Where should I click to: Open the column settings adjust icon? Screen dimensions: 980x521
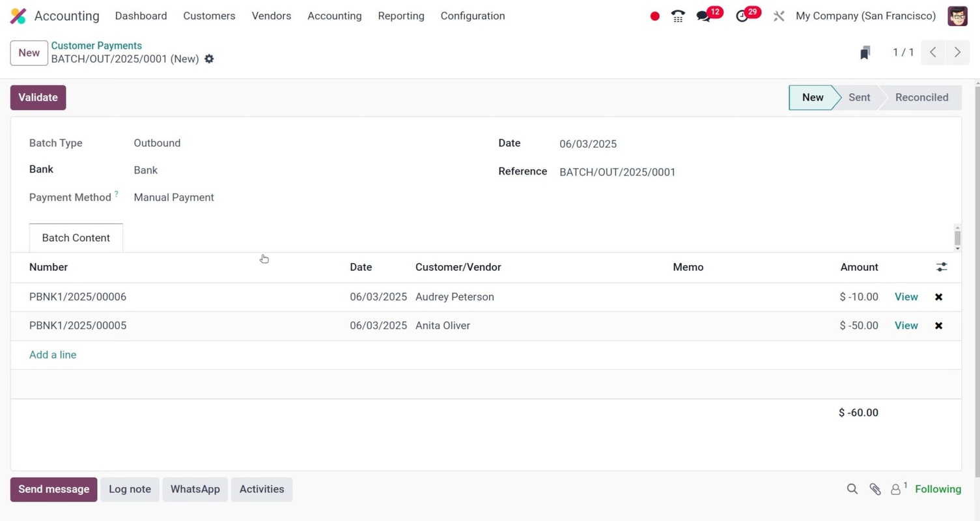[x=942, y=267]
